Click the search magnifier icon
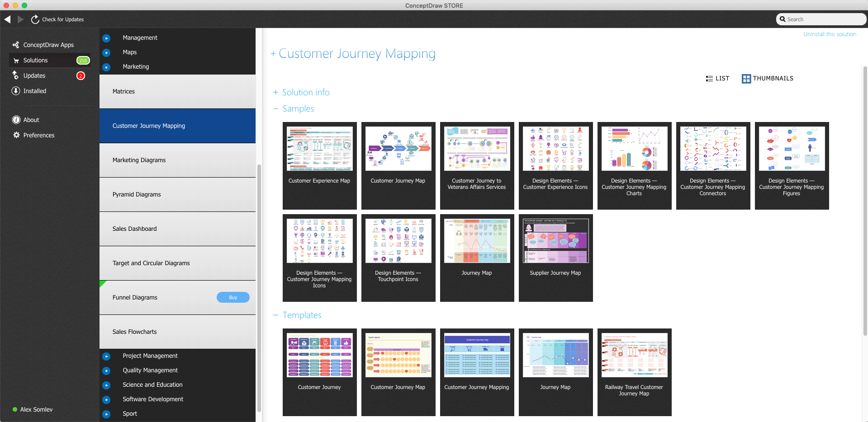The height and width of the screenshot is (422, 868). (783, 19)
